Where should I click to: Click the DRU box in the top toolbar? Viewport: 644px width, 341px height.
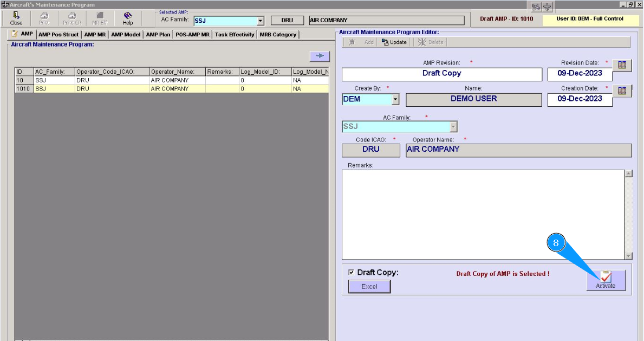[x=287, y=21]
